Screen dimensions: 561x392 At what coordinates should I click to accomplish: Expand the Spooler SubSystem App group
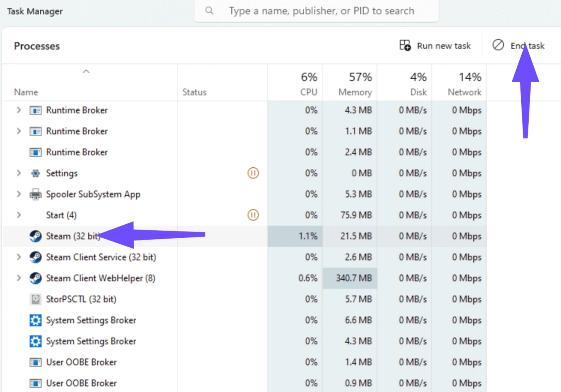pos(19,194)
